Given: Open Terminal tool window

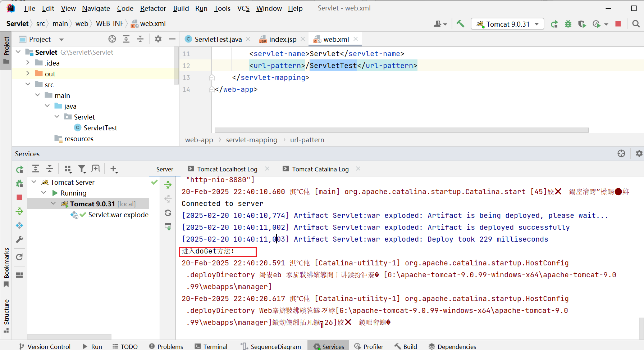Looking at the screenshot, I should coord(211,346).
